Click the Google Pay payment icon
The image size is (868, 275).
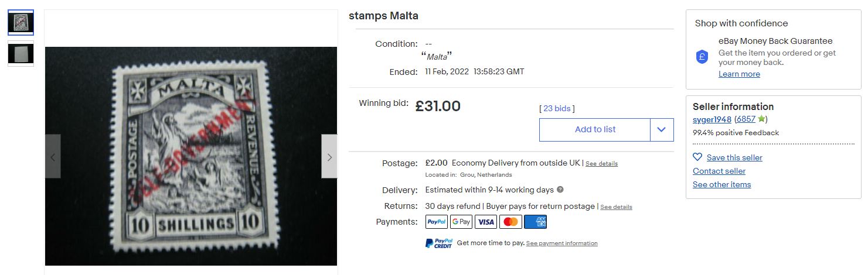[x=461, y=222]
